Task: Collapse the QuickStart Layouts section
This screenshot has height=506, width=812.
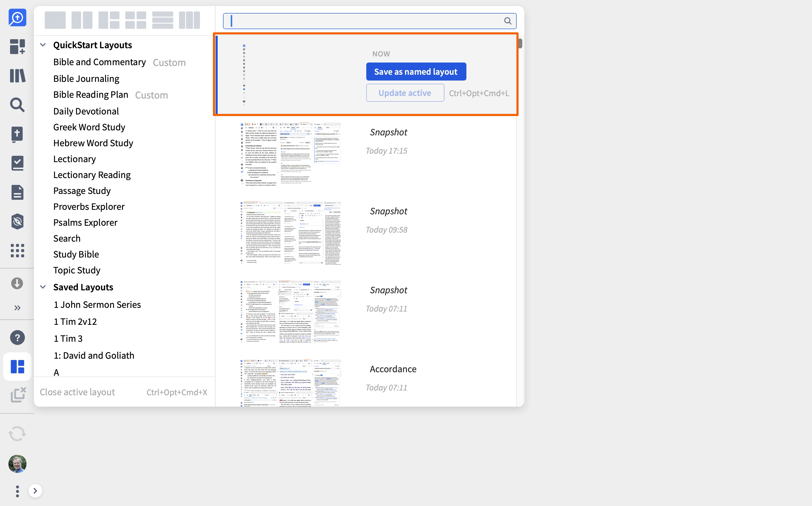Action: [43, 45]
